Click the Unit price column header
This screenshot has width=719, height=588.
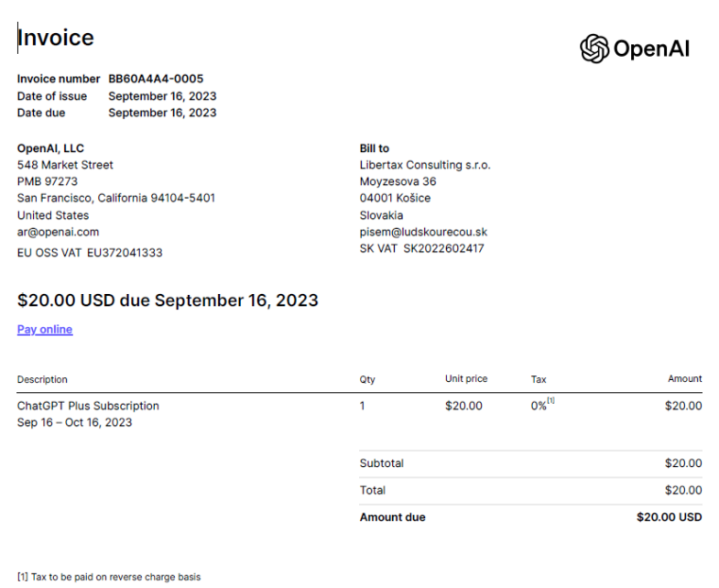click(466, 379)
